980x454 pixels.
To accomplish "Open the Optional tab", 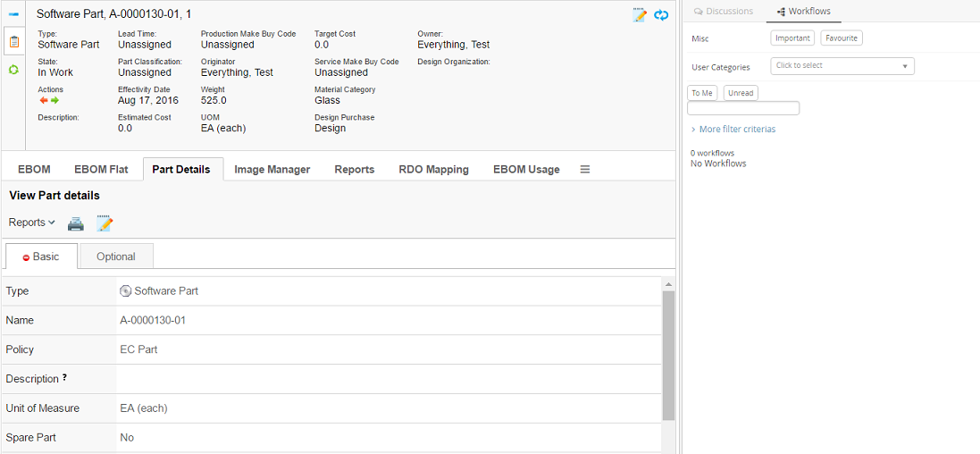I will point(116,256).
